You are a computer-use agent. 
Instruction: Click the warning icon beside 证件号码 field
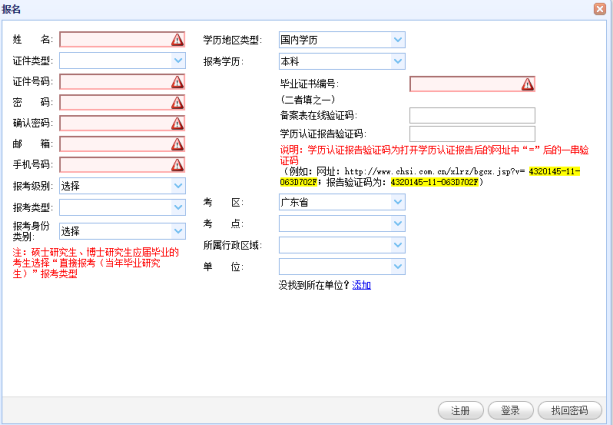[x=177, y=81]
